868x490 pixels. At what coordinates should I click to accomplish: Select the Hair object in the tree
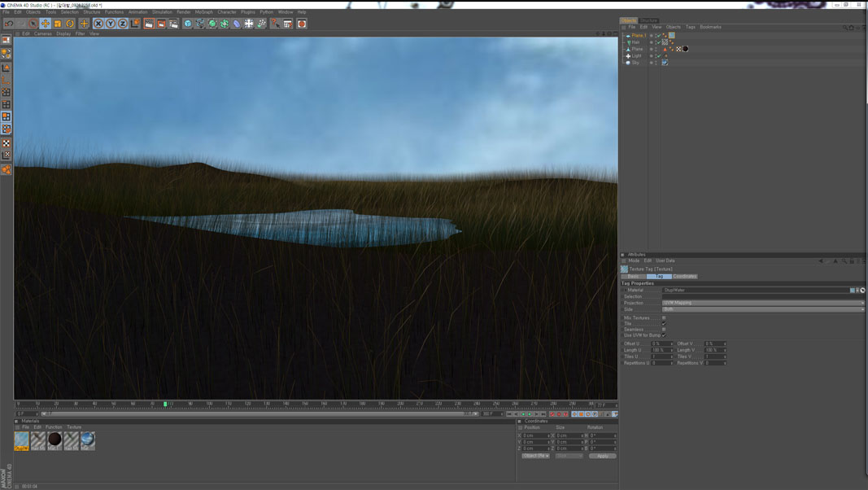(635, 42)
